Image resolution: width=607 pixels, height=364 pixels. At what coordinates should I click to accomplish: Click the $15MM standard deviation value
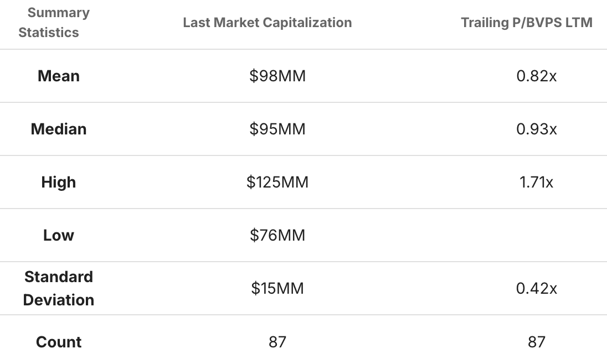[x=277, y=288]
